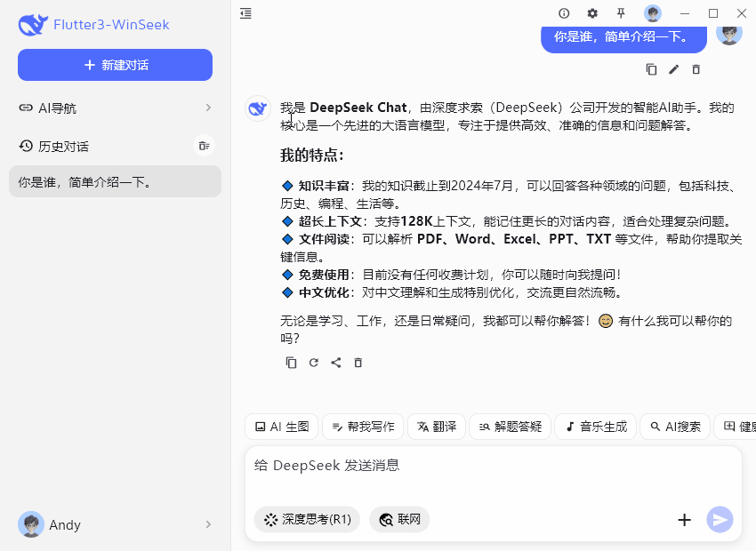This screenshot has height=551, width=756.
Task: Click the clear history icon beside 历史对话
Action: (x=205, y=146)
